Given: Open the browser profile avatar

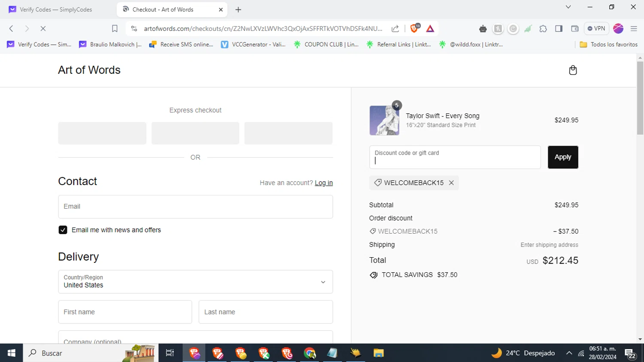Looking at the screenshot, I should tap(618, 28).
